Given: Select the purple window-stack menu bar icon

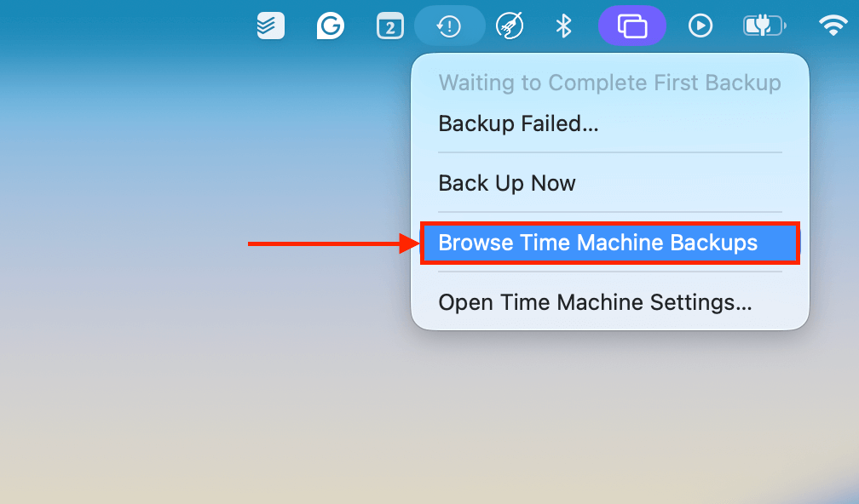Looking at the screenshot, I should click(632, 26).
